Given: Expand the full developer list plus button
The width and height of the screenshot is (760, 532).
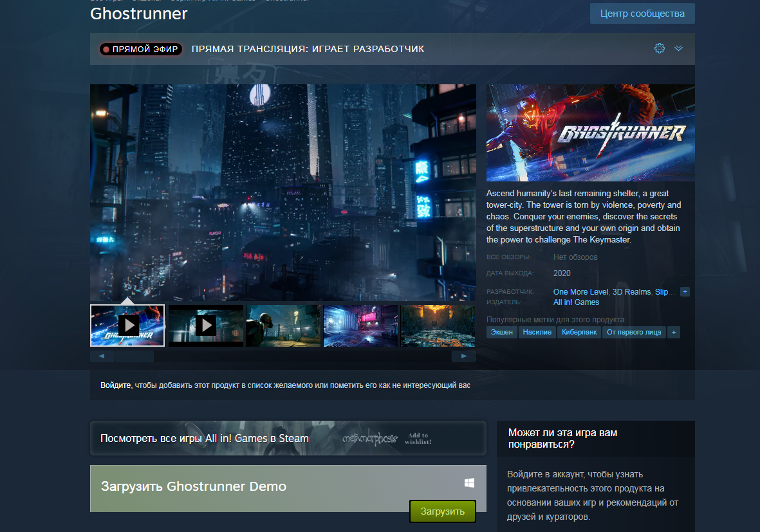Looking at the screenshot, I should (x=685, y=291).
